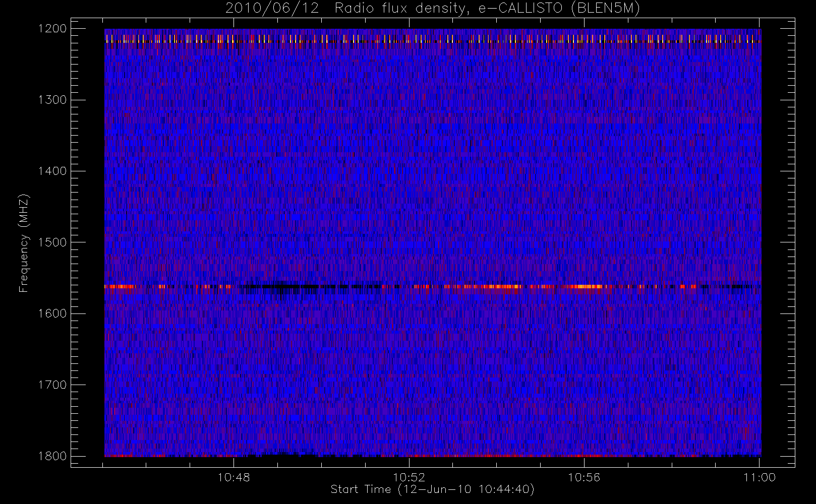The width and height of the screenshot is (816, 504).
Task: Click the plot title mentioning e-CALLISTO (BLEN5M)
Action: pos(433,8)
